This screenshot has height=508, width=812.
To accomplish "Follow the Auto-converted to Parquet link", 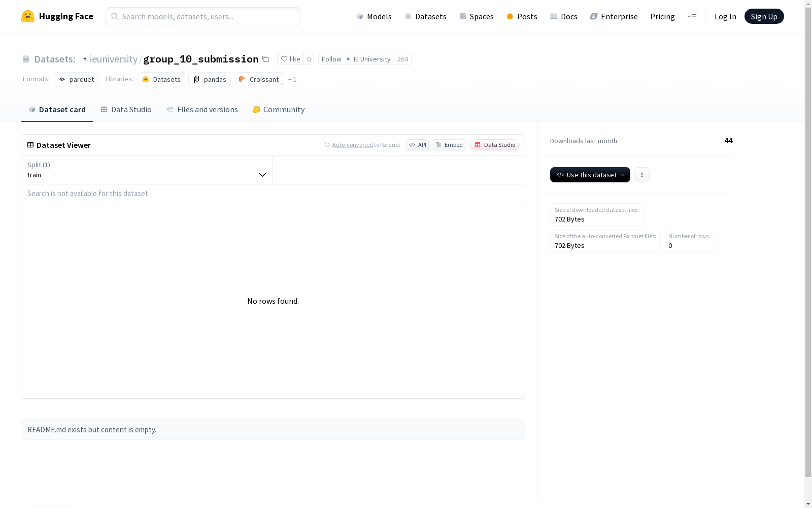I will (x=353, y=145).
